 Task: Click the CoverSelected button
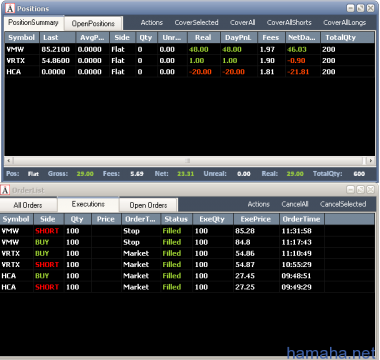click(x=196, y=23)
